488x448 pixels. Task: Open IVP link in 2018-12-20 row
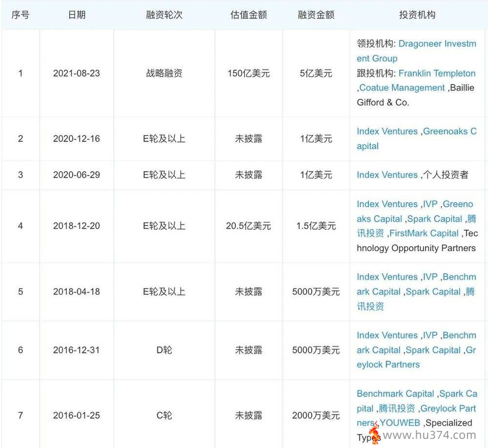coord(430,204)
